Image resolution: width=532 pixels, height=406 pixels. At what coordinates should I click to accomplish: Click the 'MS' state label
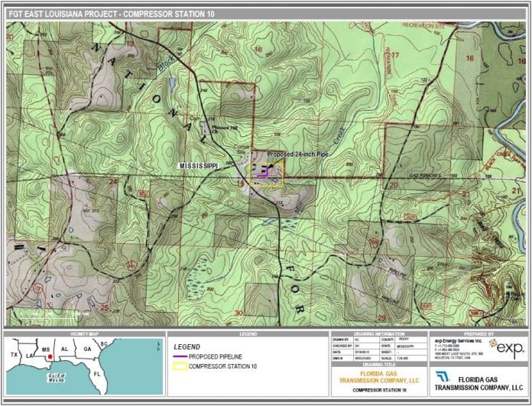(x=45, y=349)
